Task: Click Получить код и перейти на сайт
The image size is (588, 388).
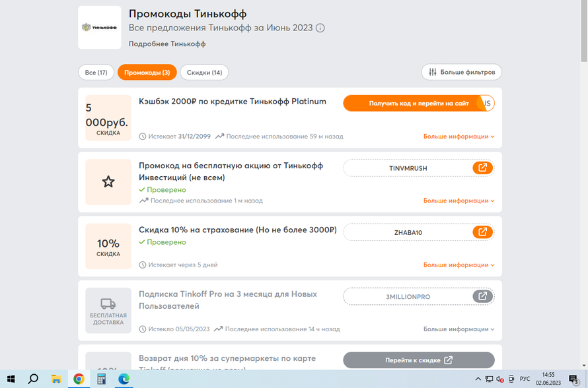Action: (x=418, y=103)
